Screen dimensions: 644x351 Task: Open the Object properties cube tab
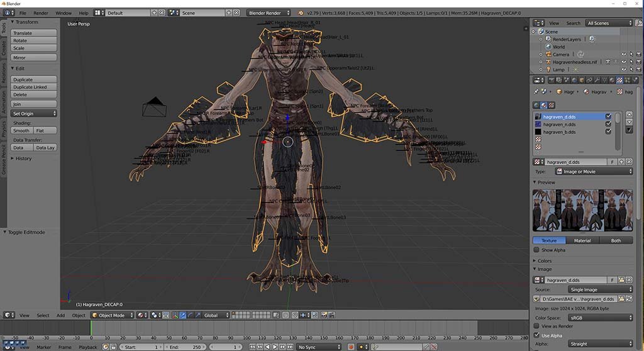pos(582,80)
